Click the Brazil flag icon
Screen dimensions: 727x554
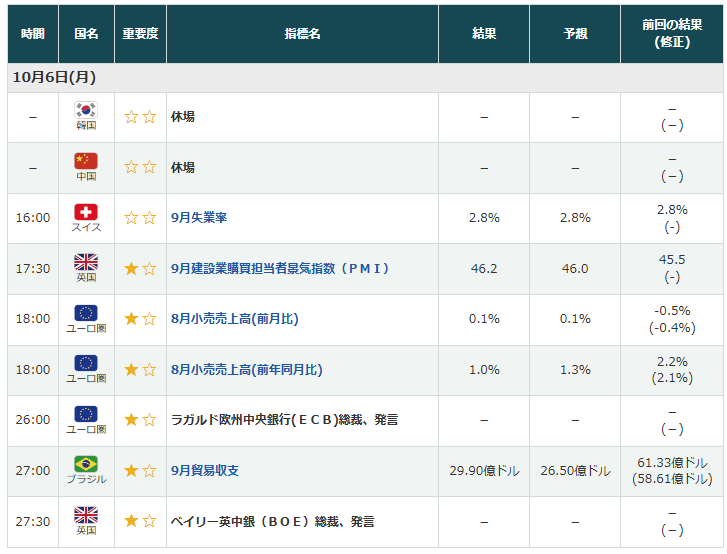(86, 464)
